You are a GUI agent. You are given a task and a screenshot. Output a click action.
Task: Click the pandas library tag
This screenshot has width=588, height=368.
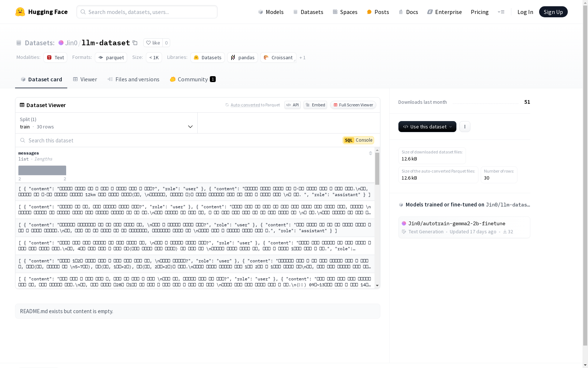tap(243, 57)
